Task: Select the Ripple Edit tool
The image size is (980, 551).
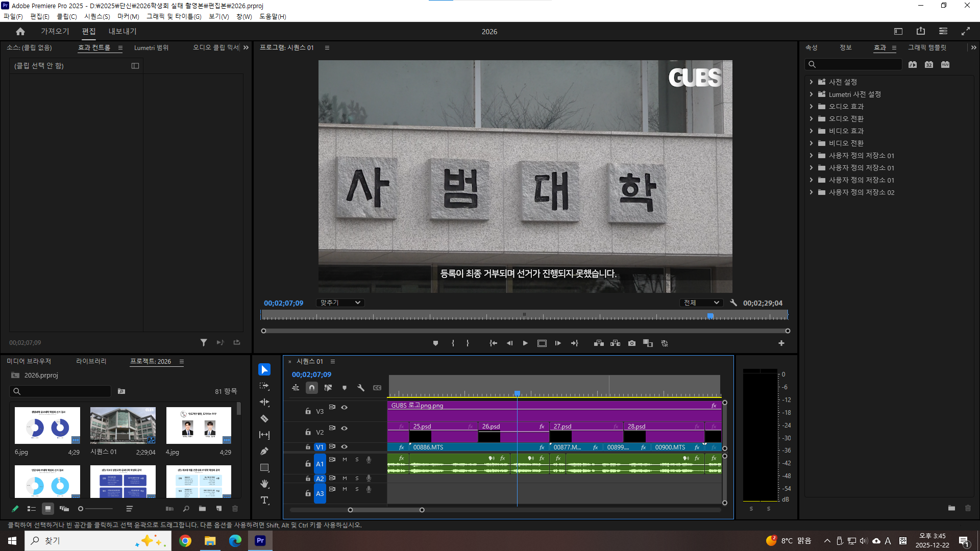Action: tap(264, 403)
